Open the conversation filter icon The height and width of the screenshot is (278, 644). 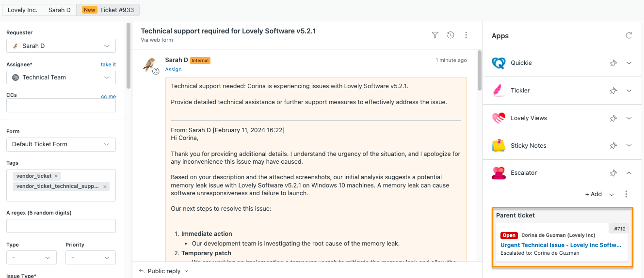[x=435, y=35]
